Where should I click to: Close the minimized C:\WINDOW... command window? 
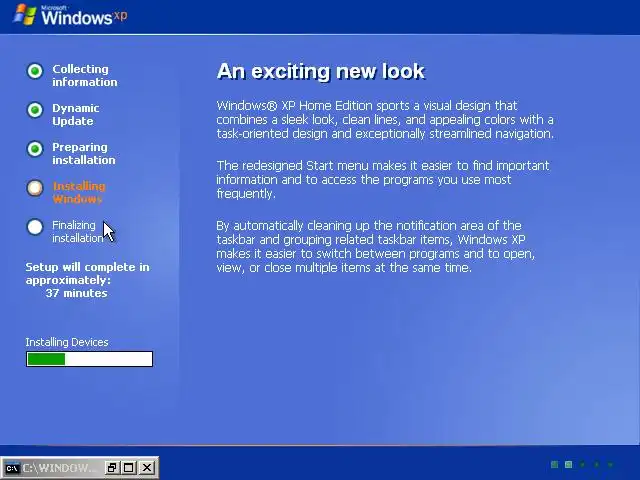[147, 468]
